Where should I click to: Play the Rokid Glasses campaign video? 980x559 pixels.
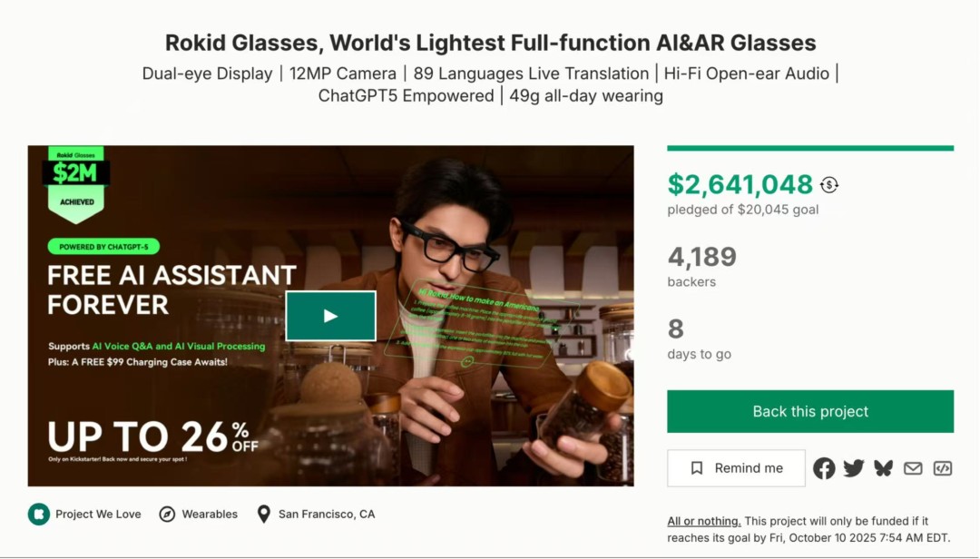[x=330, y=316]
